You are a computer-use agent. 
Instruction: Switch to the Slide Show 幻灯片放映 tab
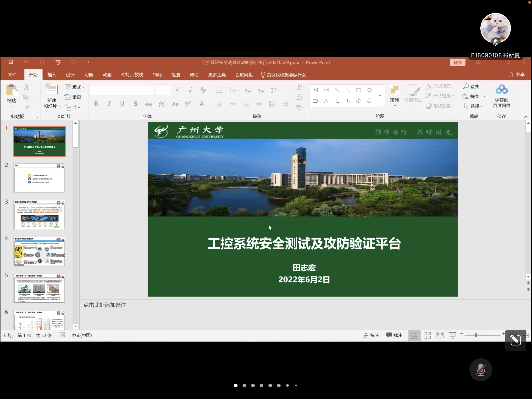[132, 75]
